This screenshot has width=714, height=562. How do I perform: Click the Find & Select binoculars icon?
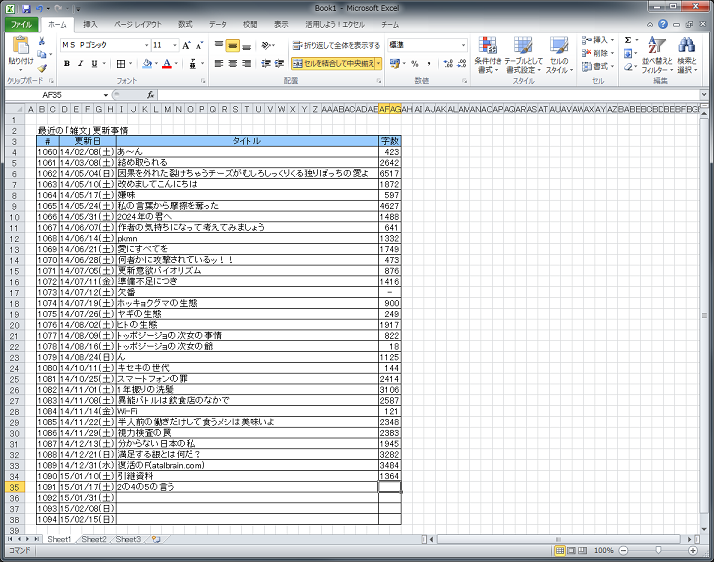click(686, 56)
